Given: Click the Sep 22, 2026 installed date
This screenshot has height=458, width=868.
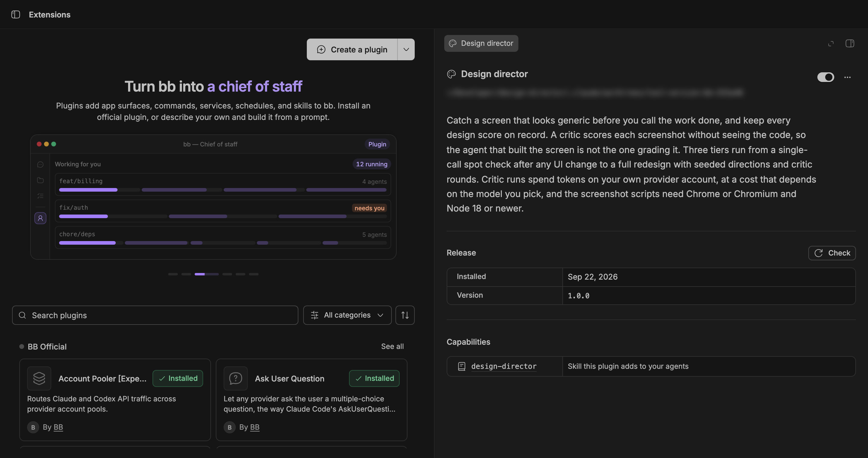Looking at the screenshot, I should point(592,277).
